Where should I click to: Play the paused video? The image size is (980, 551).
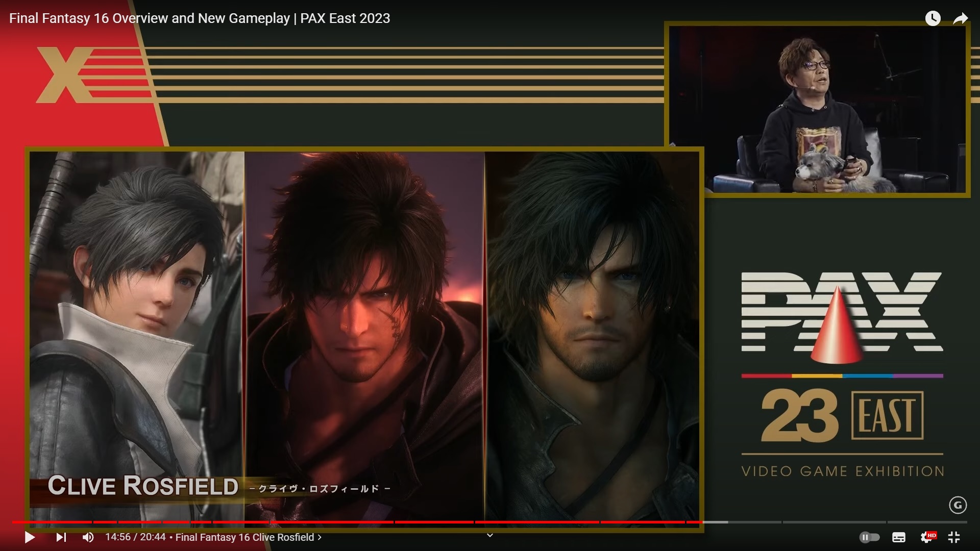pyautogui.click(x=30, y=537)
